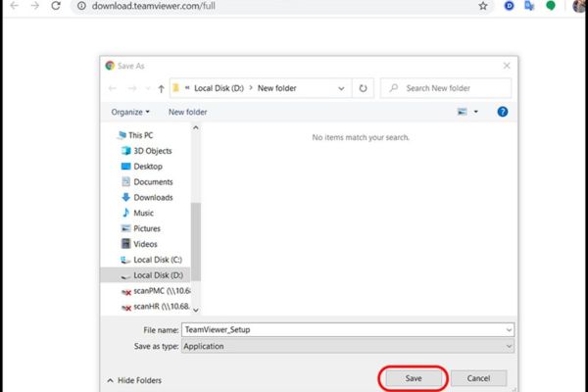Screen dimensions: 588x392
Task: Select 3D Objects folder
Action: 147,151
